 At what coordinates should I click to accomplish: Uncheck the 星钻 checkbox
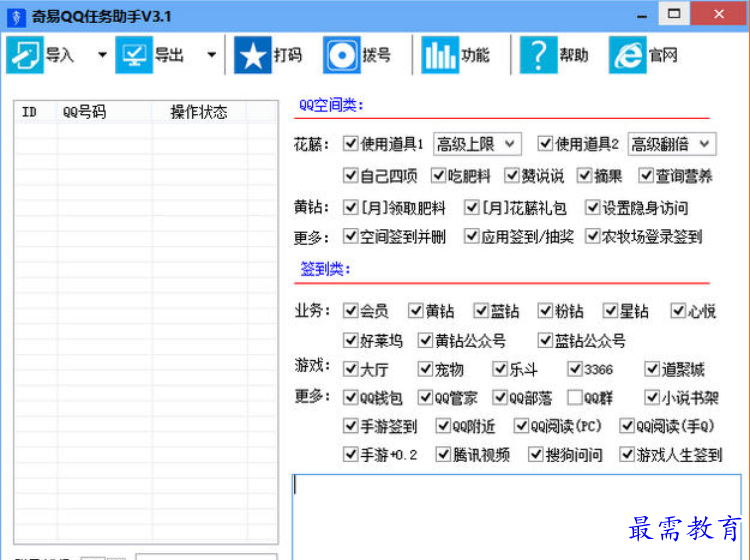[x=610, y=311]
